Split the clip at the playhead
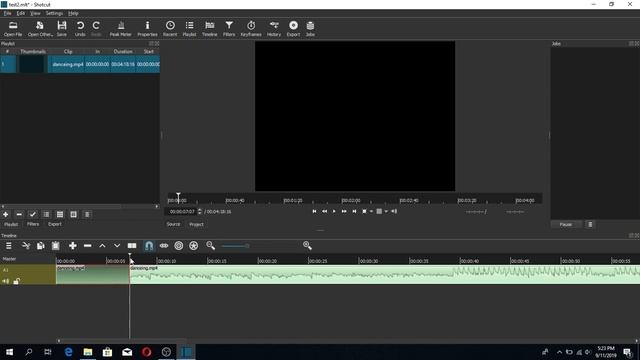 (x=132, y=246)
